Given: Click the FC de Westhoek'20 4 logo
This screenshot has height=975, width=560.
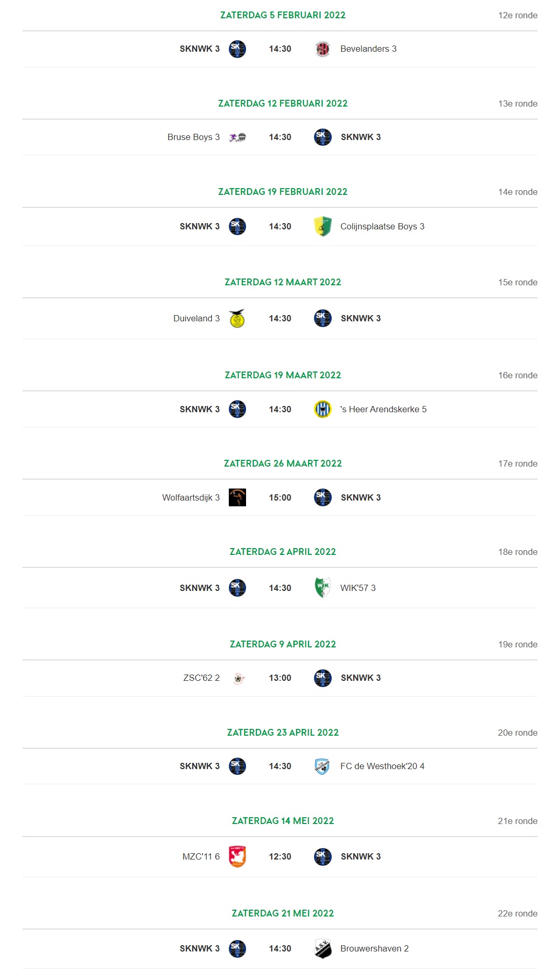Looking at the screenshot, I should [322, 766].
